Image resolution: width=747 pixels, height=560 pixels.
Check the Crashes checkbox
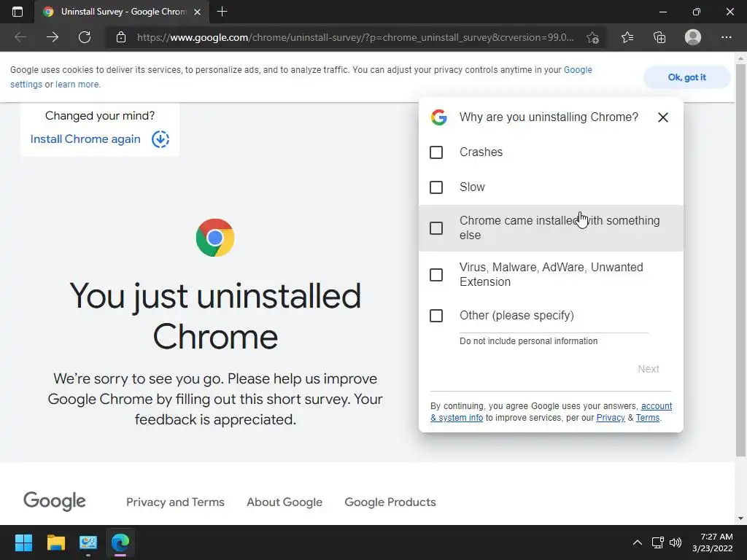click(x=436, y=152)
